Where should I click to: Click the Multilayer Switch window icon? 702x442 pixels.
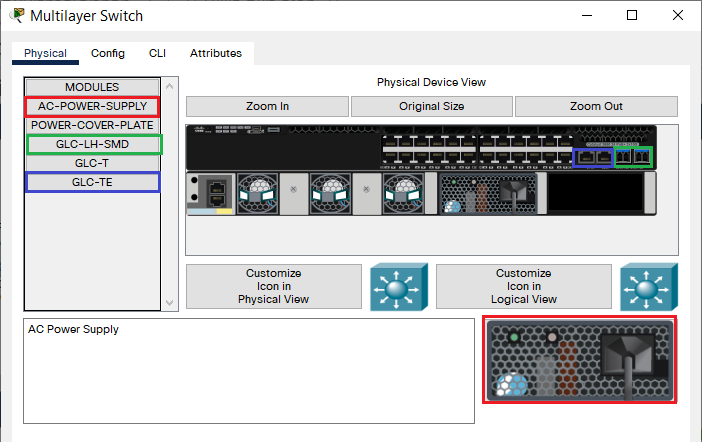[x=17, y=15]
